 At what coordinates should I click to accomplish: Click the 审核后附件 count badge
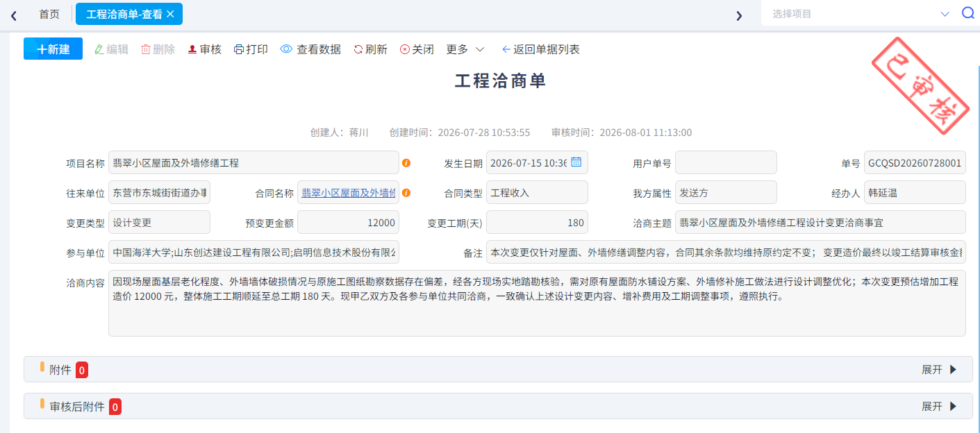pos(115,407)
